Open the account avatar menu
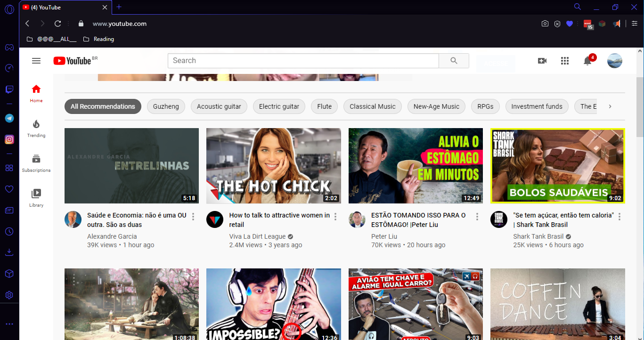Screen dimensions: 644x340 615,61
